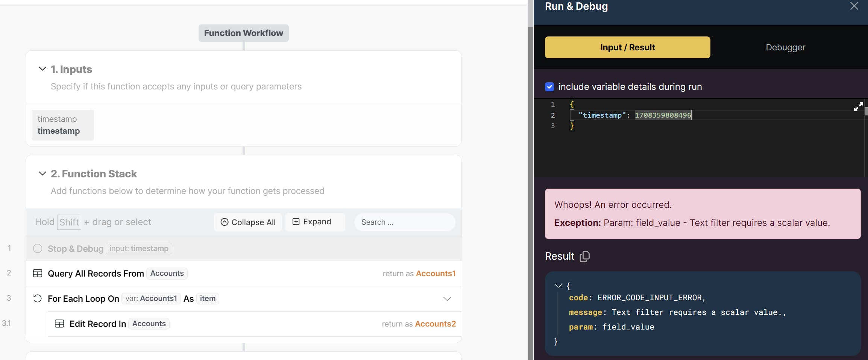Click the fullscreen expand icon in JSON editor
This screenshot has width=868, height=360.
[858, 107]
